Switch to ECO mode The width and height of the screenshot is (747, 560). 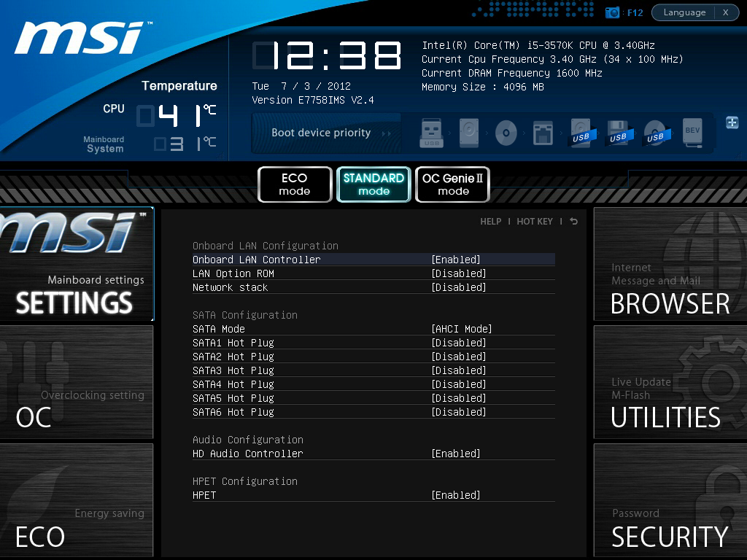point(295,184)
